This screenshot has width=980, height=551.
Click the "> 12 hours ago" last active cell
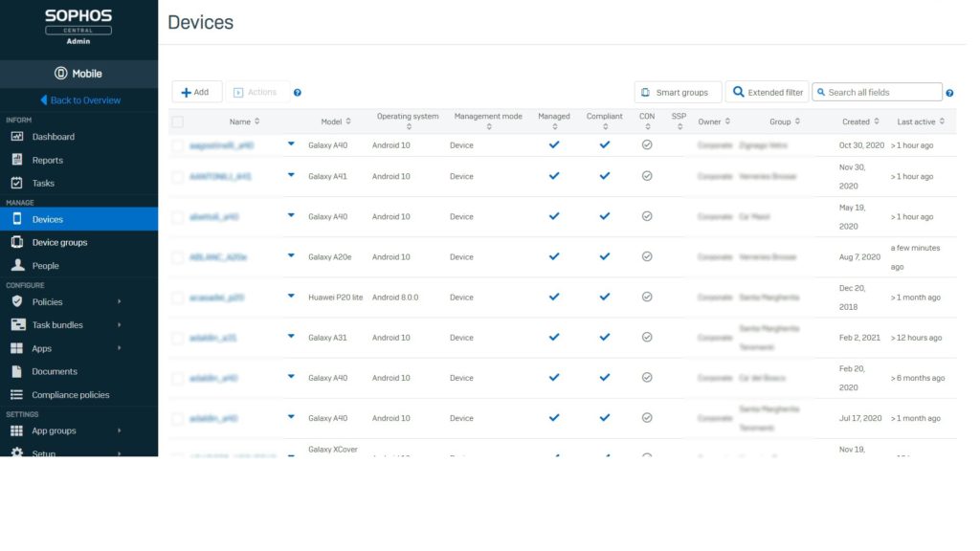tap(916, 338)
